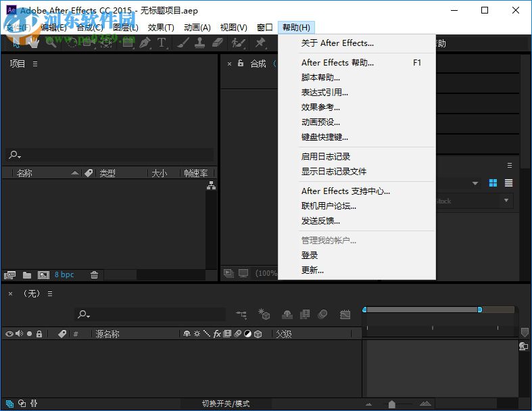The height and width of the screenshot is (411, 532).
Task: Select the Roto Brush tool
Action: click(238, 43)
